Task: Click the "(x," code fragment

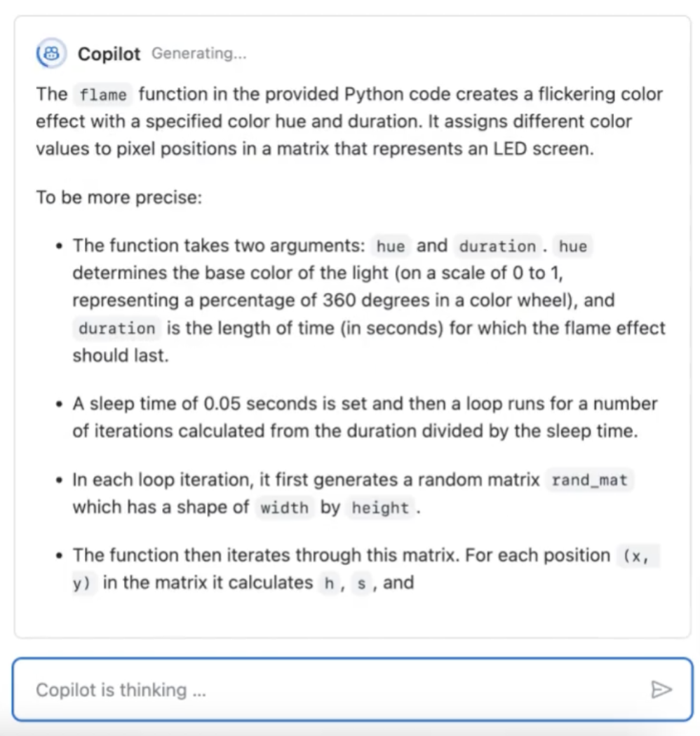Action: (x=638, y=556)
